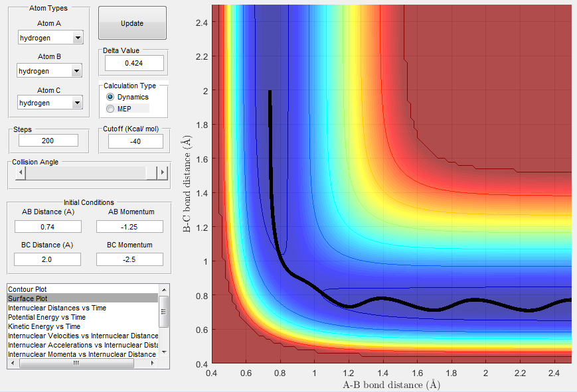The height and width of the screenshot is (392, 577).
Task: Click the list horizontal scroll-right arrow
Action: pyautogui.click(x=153, y=363)
